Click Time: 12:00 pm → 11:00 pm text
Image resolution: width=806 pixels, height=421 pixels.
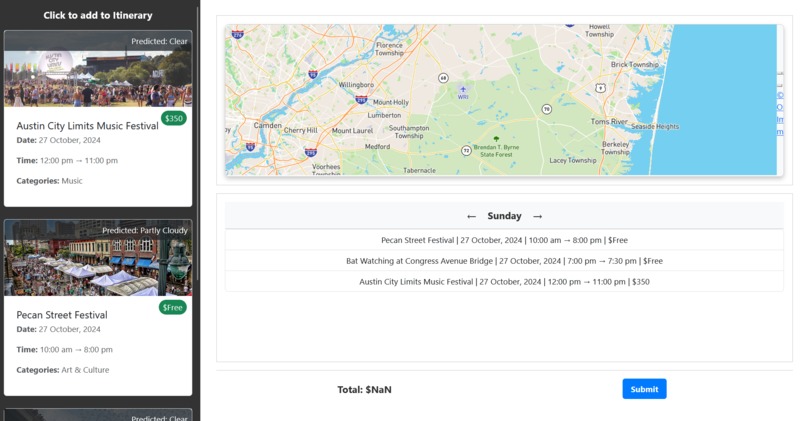point(67,160)
